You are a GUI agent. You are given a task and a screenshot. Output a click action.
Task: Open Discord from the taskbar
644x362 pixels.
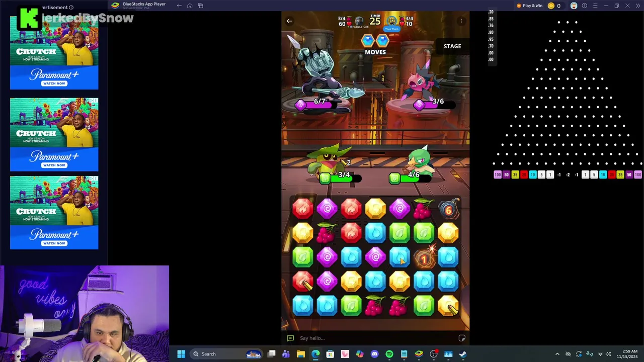tap(374, 354)
